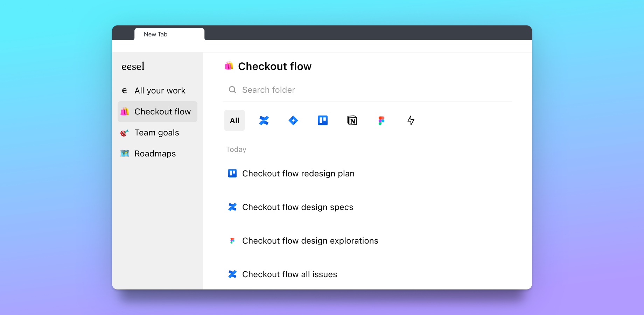Screen dimensions: 644x315
Task: Click Figma icon beside design explorations
Action: (232, 240)
